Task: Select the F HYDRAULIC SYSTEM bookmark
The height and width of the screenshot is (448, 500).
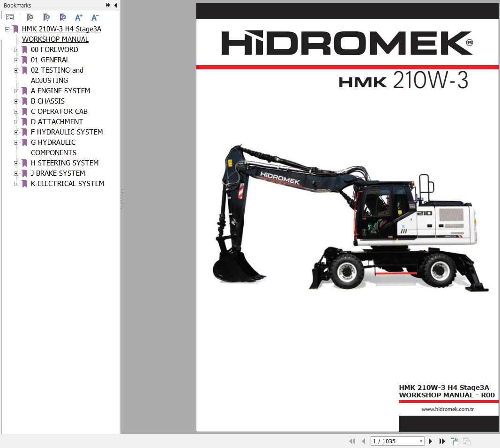Action: click(x=67, y=132)
